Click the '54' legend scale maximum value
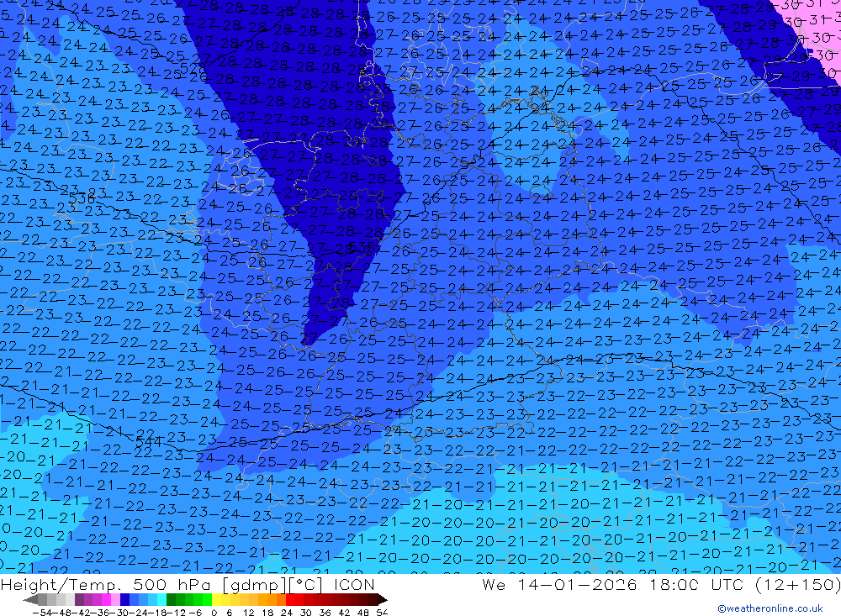This screenshot has height=616, width=841. pos(382,613)
